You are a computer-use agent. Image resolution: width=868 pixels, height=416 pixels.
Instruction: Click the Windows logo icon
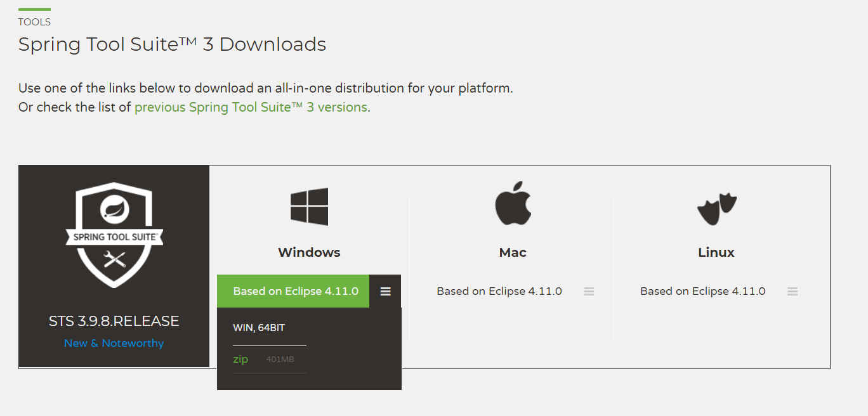tap(309, 207)
